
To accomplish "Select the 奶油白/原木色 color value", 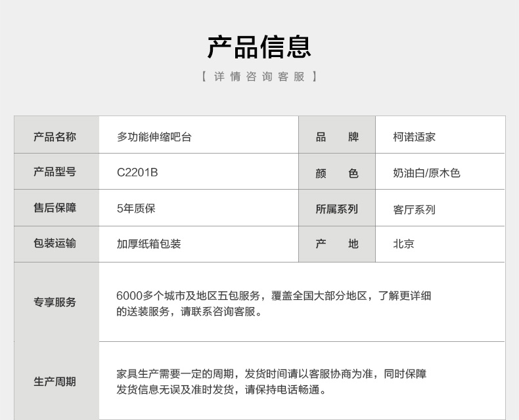I will pos(426,173).
